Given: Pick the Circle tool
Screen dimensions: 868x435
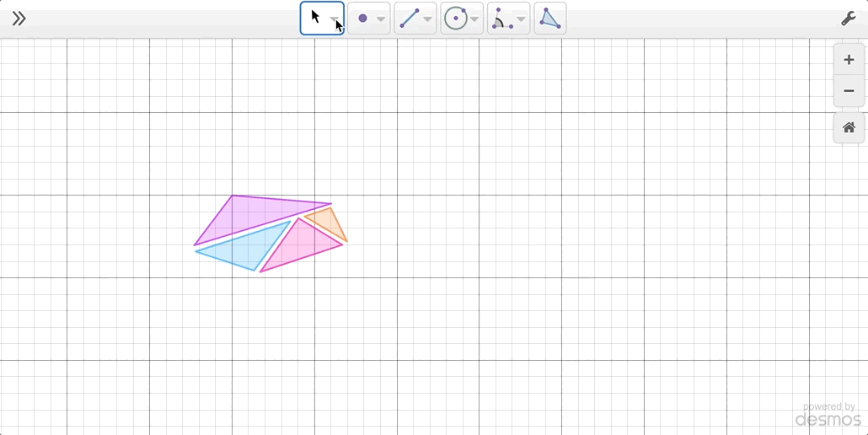Looking at the screenshot, I should coord(455,19).
